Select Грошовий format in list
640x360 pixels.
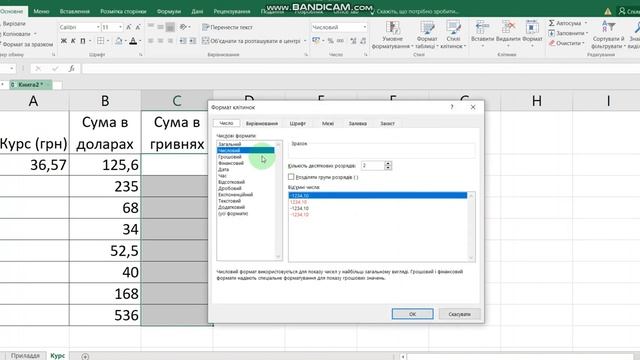[230, 157]
